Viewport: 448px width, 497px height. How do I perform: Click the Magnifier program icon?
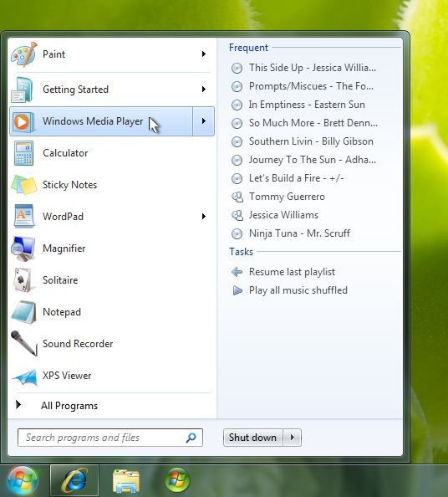click(x=23, y=248)
